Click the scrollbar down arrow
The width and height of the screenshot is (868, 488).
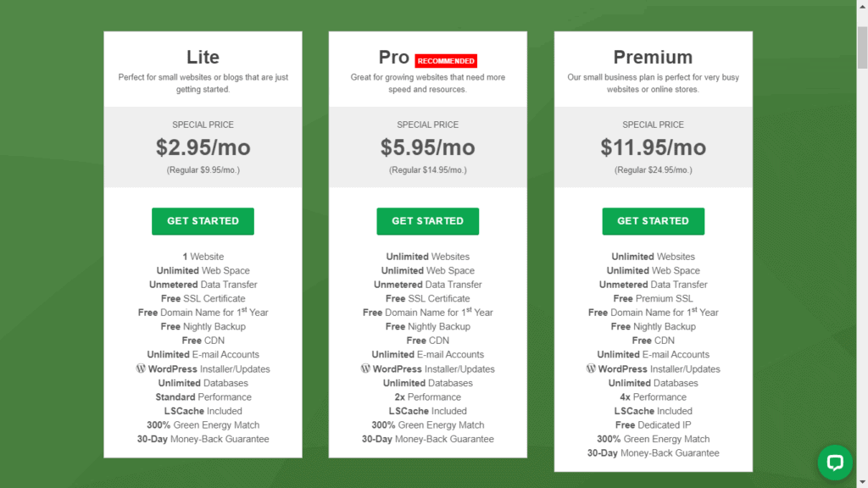[861, 481]
